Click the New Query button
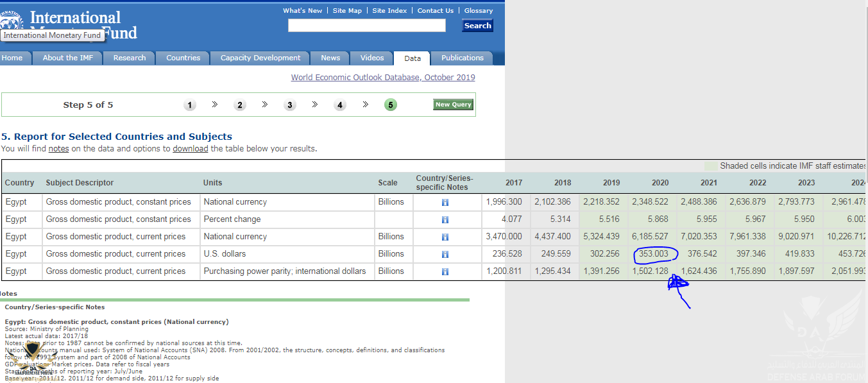The image size is (868, 383). coord(453,105)
